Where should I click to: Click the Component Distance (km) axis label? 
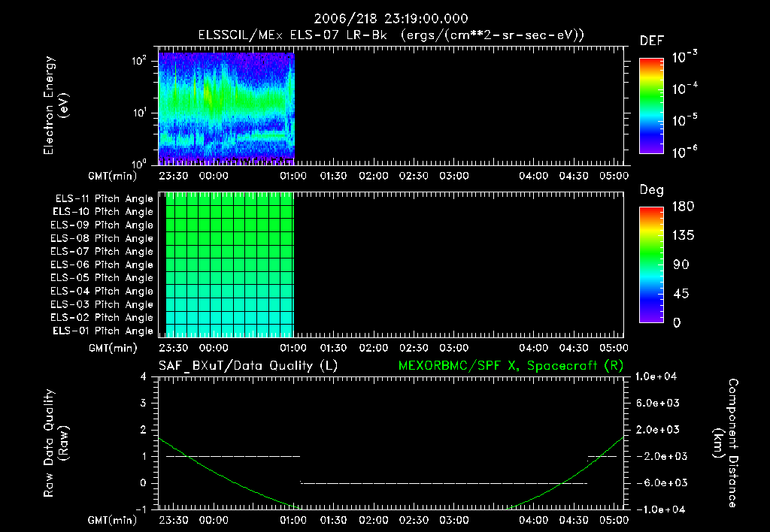coord(725,443)
